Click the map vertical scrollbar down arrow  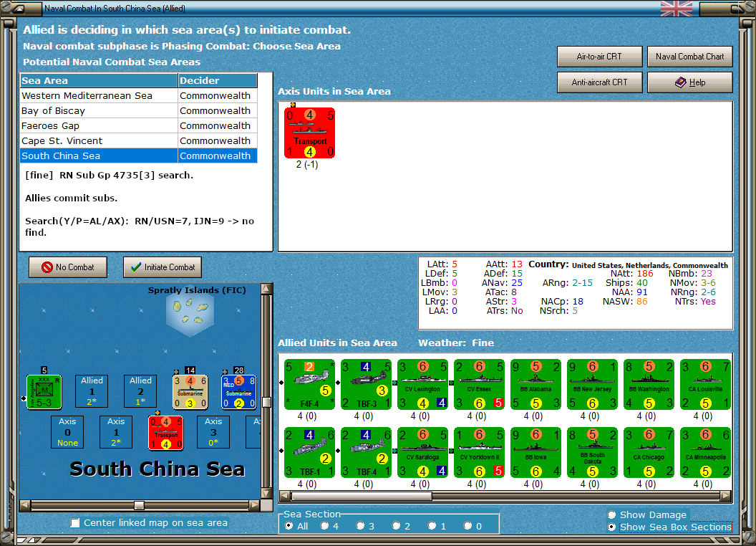pyautogui.click(x=266, y=494)
